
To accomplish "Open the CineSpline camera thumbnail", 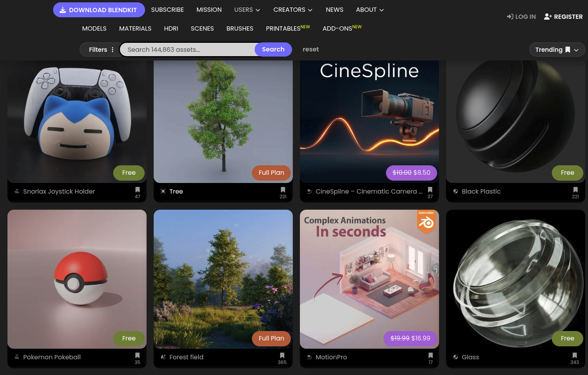I will pyautogui.click(x=369, y=122).
